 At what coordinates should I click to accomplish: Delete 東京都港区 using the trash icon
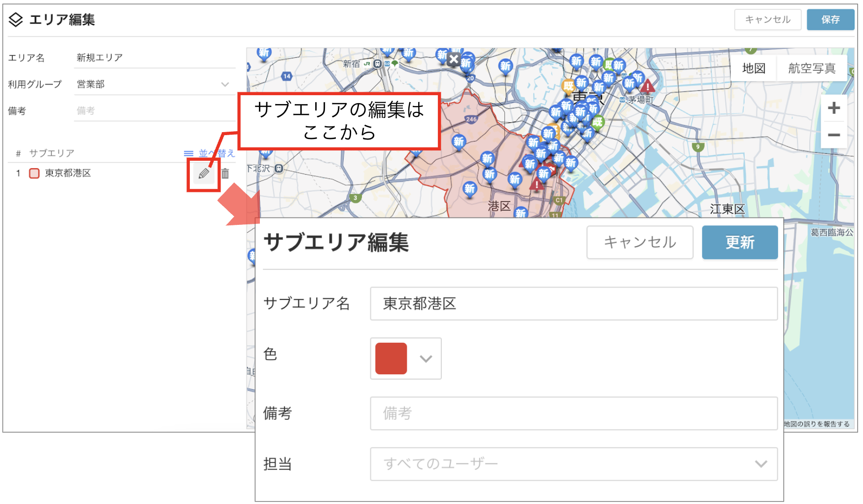click(225, 174)
